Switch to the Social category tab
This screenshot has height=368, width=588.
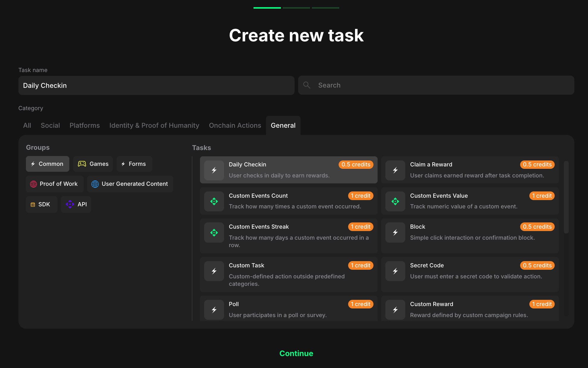[50, 125]
